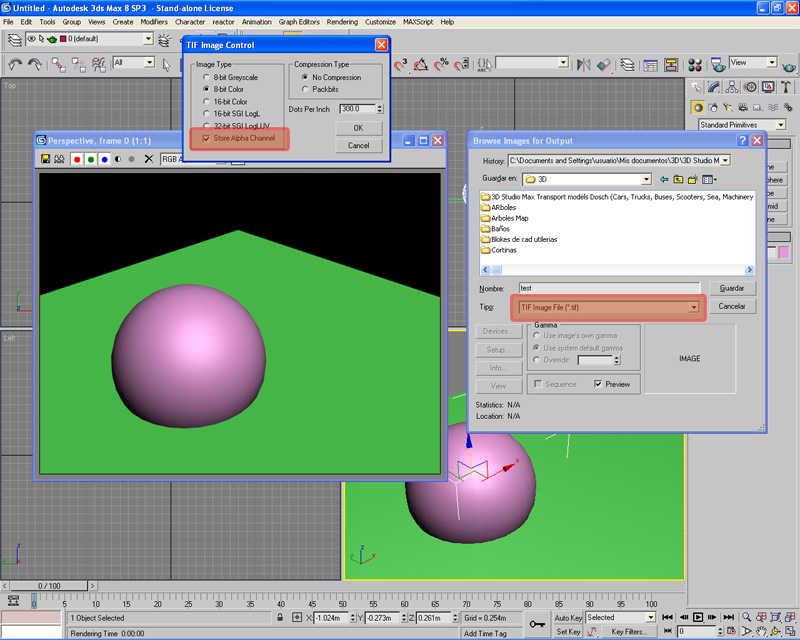This screenshot has height=640, width=800.
Task: Switch to the Utilities hammer tab
Action: (786, 87)
